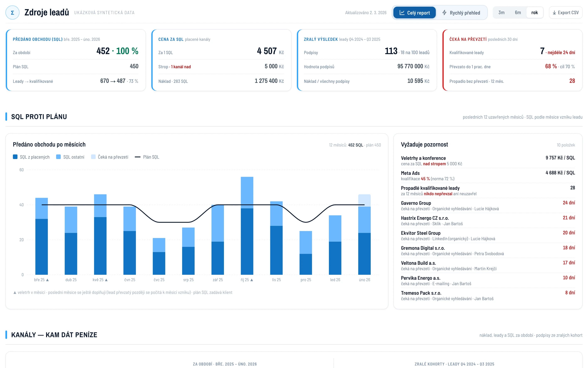Toggle SQL ostatní legend swatch
The height and width of the screenshot is (368, 588).
[x=58, y=157]
